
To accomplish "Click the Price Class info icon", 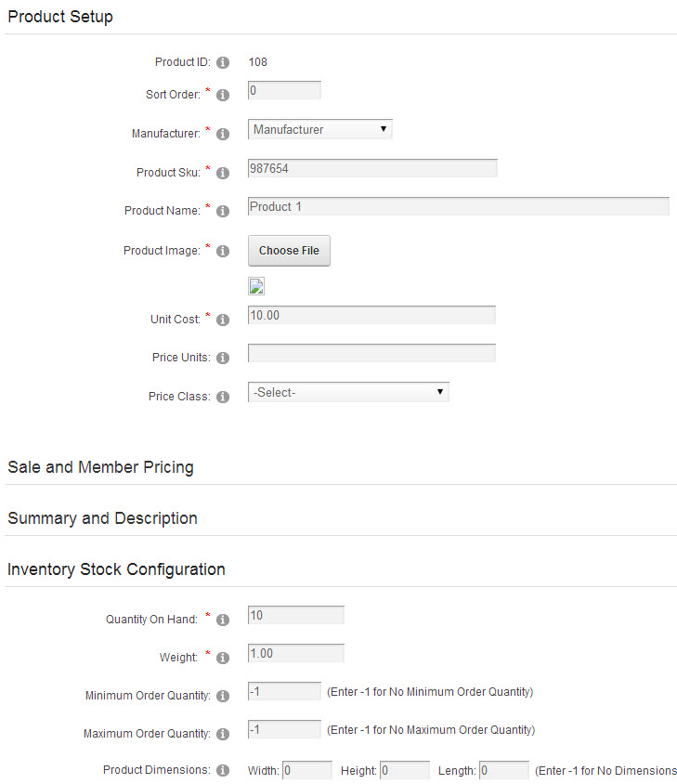I will click(x=223, y=397).
